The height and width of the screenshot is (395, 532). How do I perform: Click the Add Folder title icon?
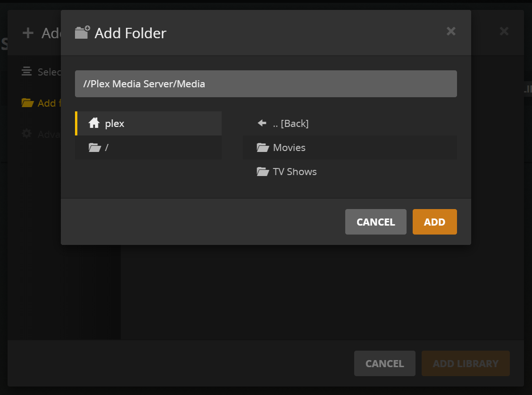click(83, 33)
